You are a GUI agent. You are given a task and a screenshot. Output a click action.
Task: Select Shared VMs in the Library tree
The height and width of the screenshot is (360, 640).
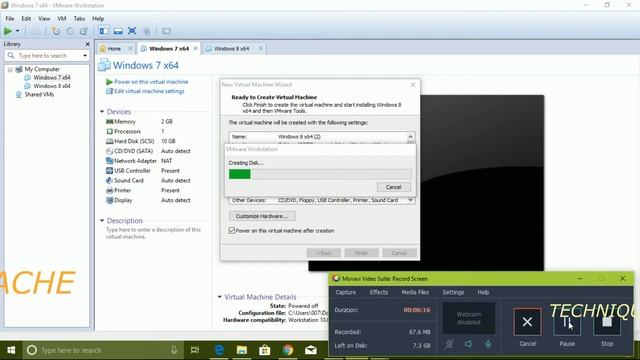click(x=39, y=94)
